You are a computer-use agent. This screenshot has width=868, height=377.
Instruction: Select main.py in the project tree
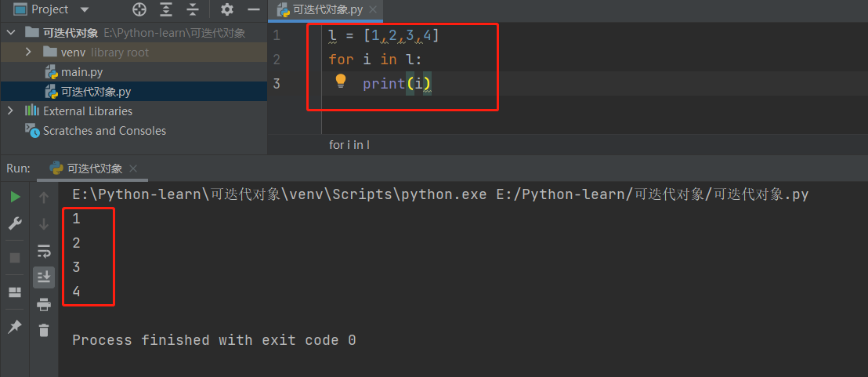tap(81, 71)
